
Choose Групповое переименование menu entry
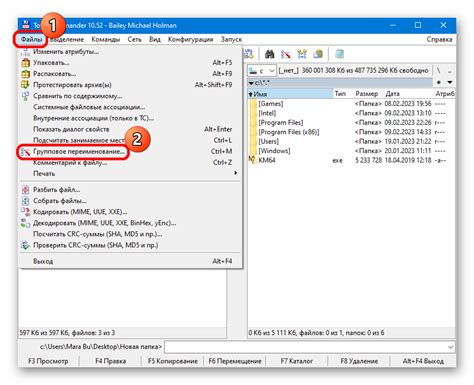(x=130, y=151)
